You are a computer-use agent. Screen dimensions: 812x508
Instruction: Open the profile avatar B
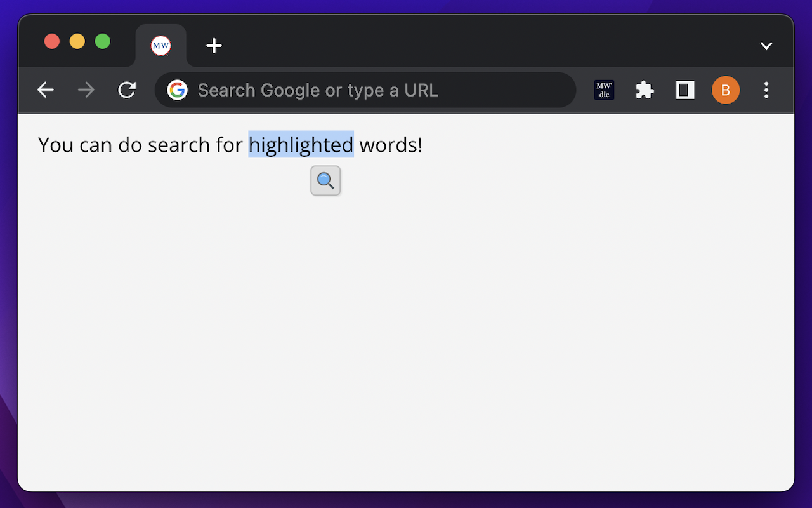pyautogui.click(x=726, y=90)
